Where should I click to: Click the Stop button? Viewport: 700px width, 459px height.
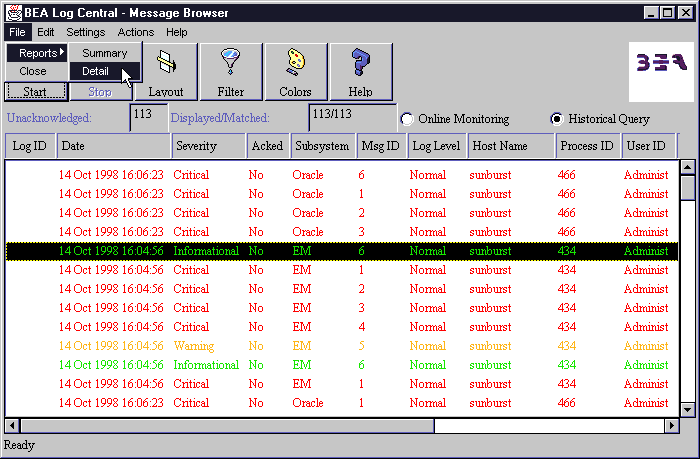[100, 92]
